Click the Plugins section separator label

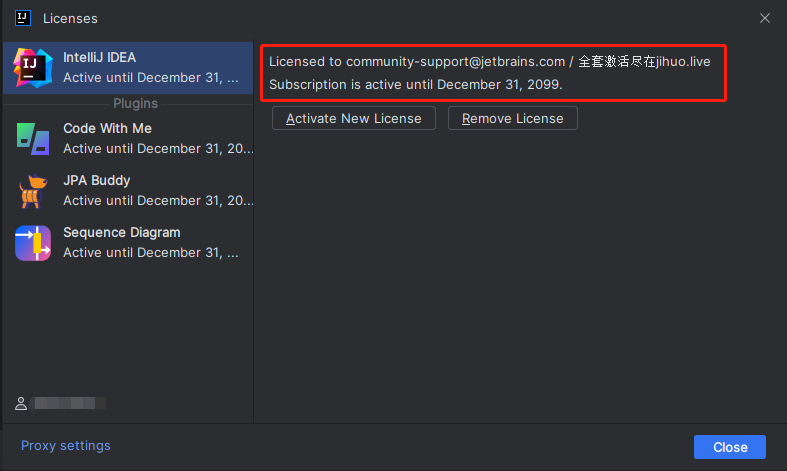(x=136, y=103)
